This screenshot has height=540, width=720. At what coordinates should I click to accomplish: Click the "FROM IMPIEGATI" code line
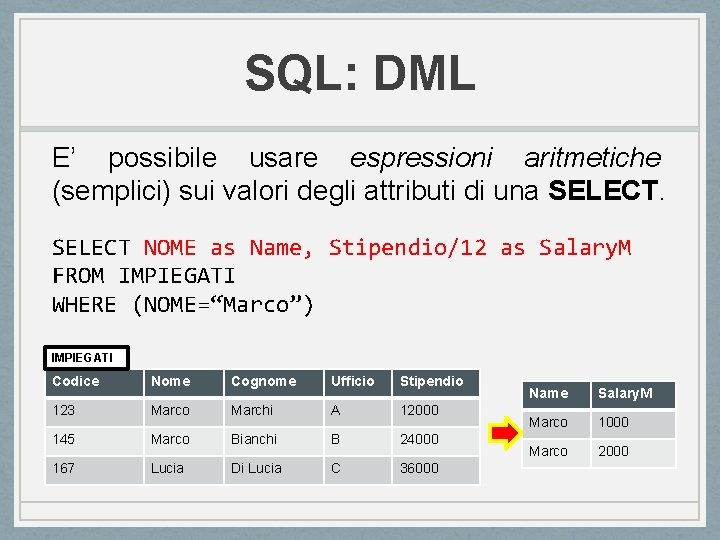pos(144,276)
